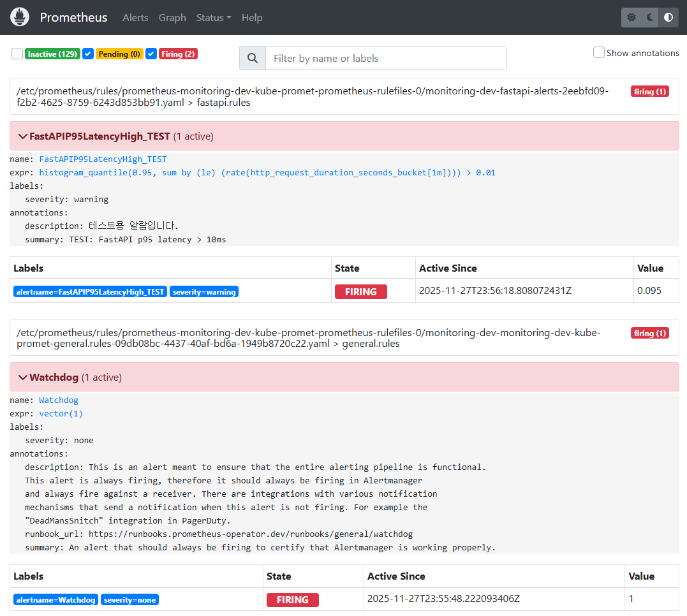Image resolution: width=687 pixels, height=616 pixels.
Task: Click the vector(1) expression link
Action: click(61, 413)
